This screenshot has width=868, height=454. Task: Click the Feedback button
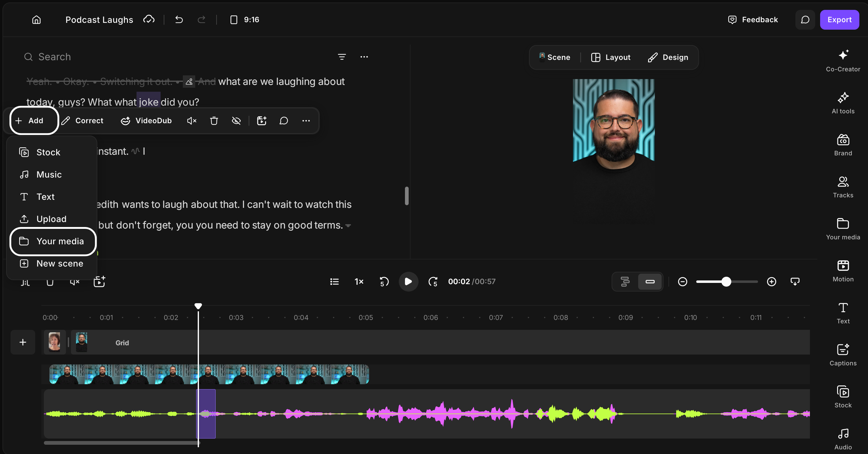[x=753, y=19]
